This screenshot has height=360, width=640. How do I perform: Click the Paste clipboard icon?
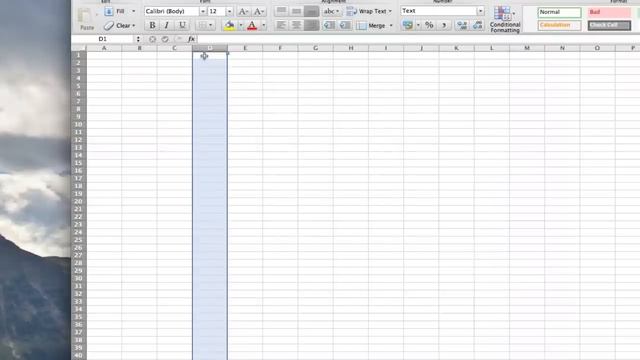click(x=86, y=16)
